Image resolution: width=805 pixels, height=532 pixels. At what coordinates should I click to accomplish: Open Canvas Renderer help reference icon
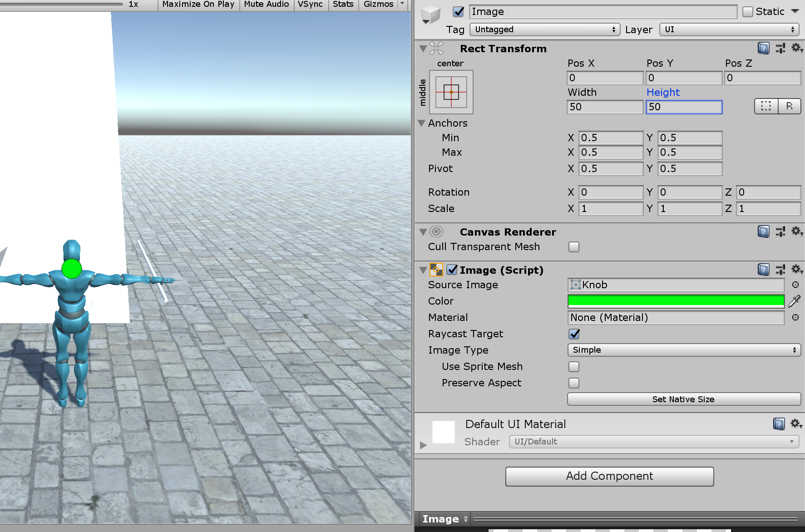[x=764, y=232]
